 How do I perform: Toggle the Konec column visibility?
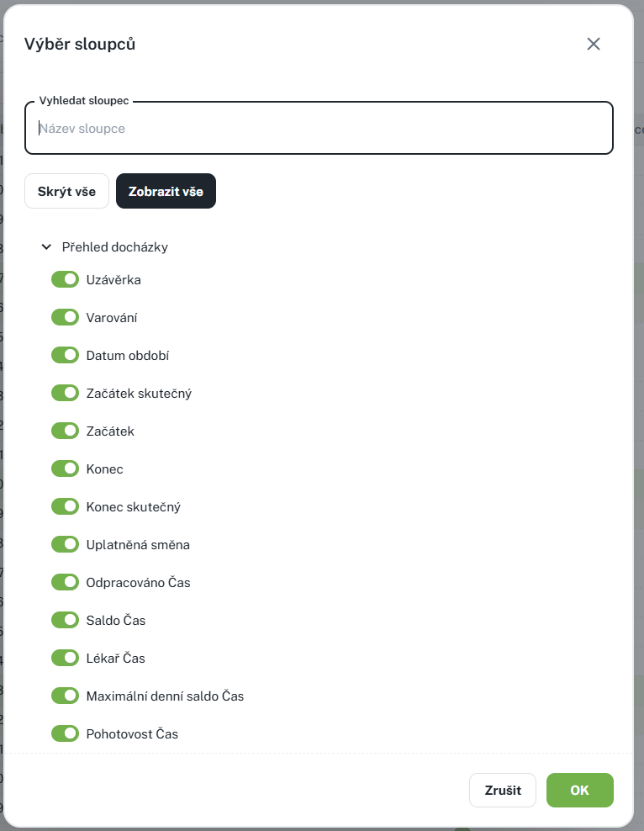65,468
